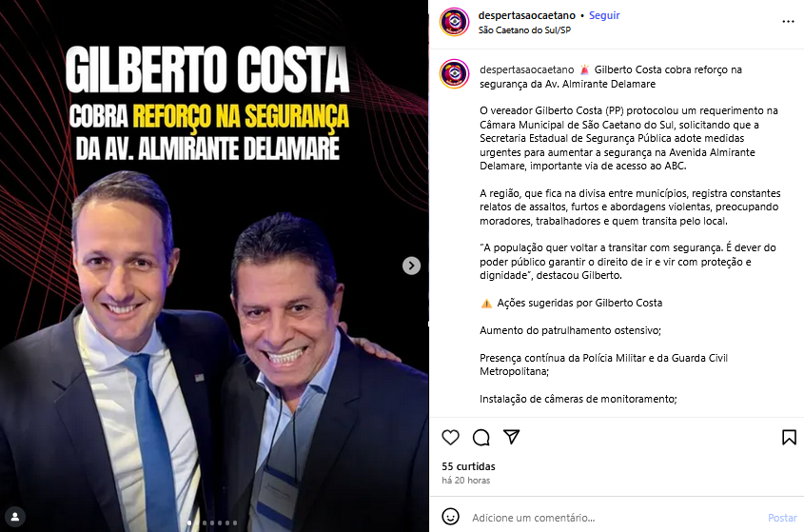Select the last carousel dot indicator
Viewport: 804px width, 532px height.
[x=235, y=522]
